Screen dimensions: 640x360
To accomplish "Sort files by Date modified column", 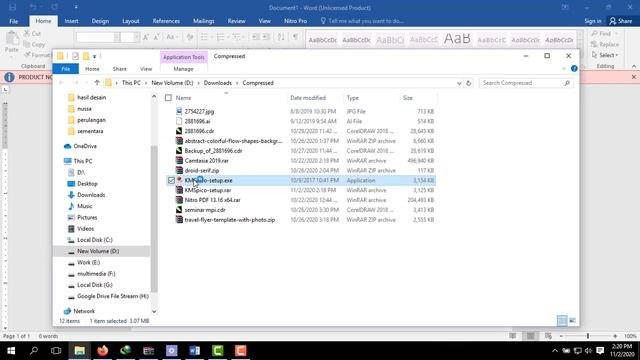I will pyautogui.click(x=308, y=98).
